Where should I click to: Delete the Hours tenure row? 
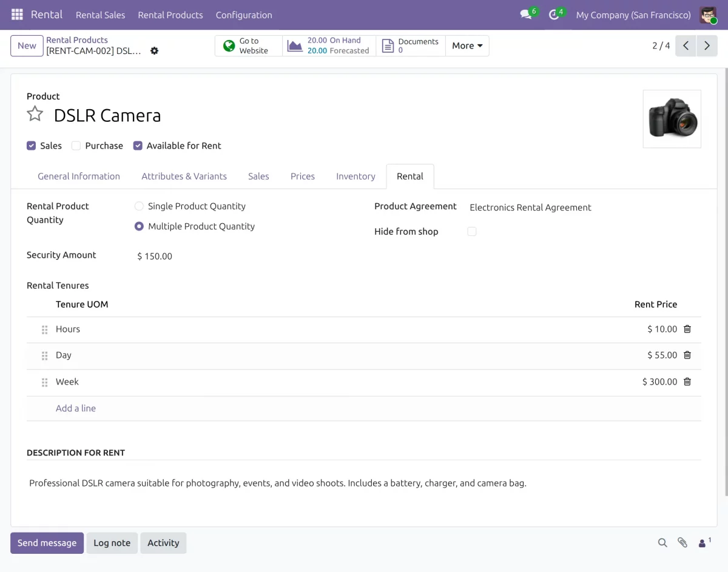point(687,329)
